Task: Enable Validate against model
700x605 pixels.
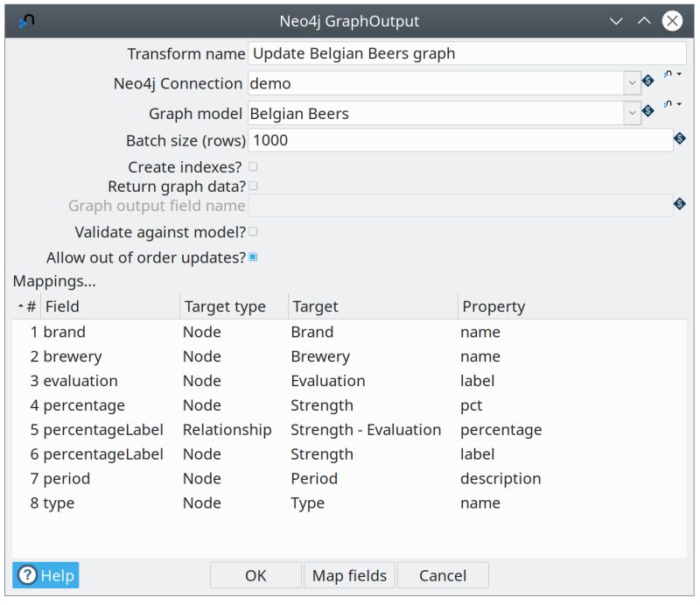Action: pos(252,231)
